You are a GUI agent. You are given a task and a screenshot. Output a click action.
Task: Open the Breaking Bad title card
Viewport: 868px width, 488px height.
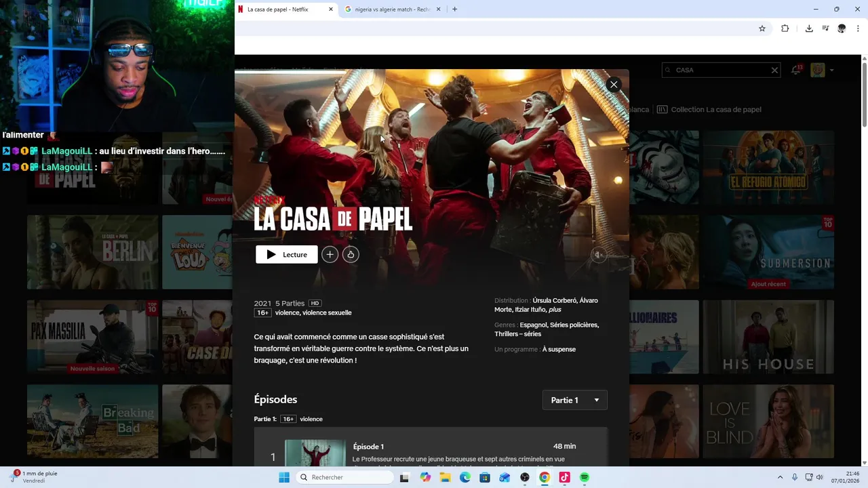click(92, 422)
